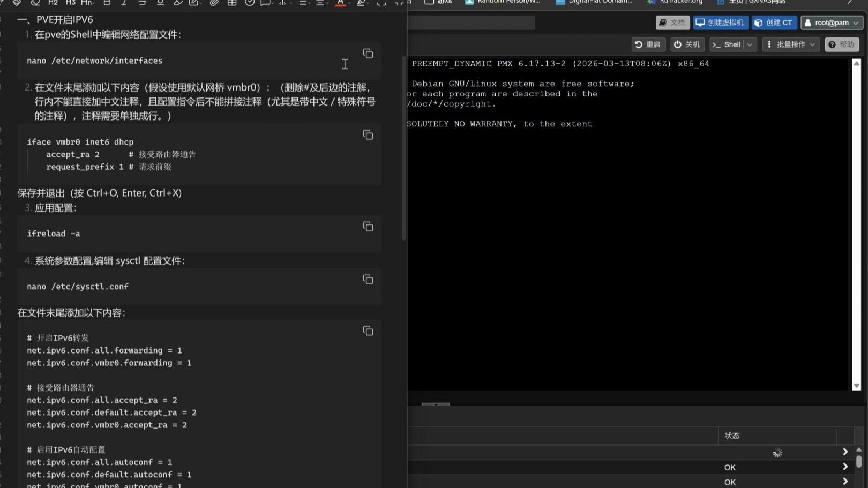This screenshot has width=868, height=488.
Task: Click the step 3 text 应用配置
Action: [x=56, y=208]
